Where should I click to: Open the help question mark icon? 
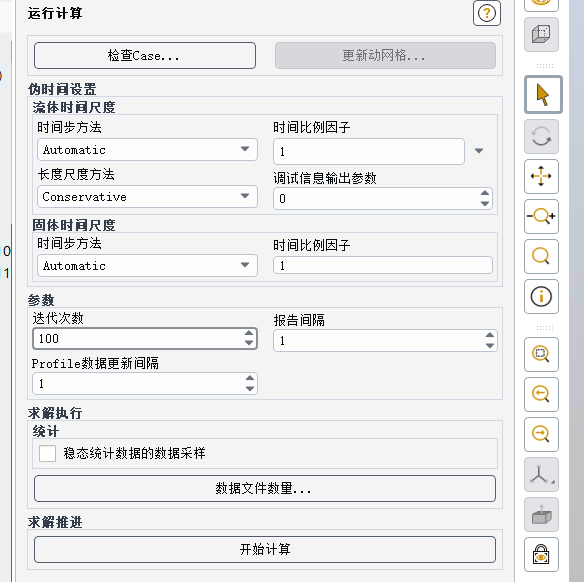tap(487, 13)
